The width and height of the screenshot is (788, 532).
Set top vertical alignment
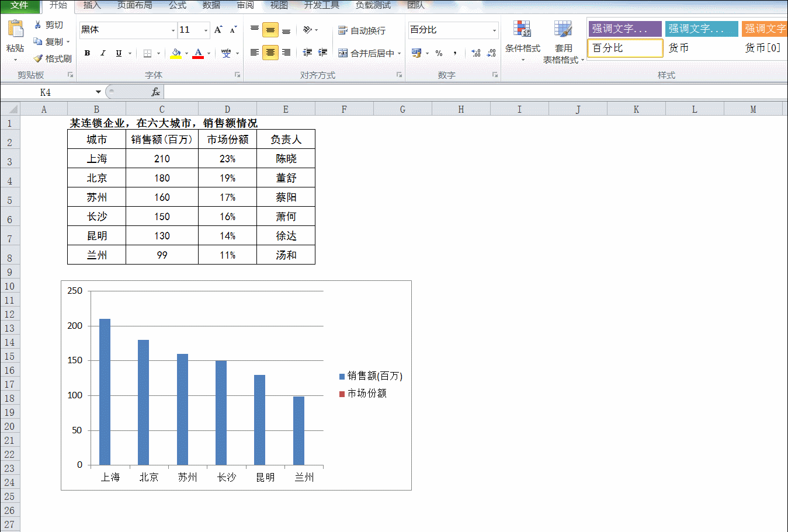[255, 30]
